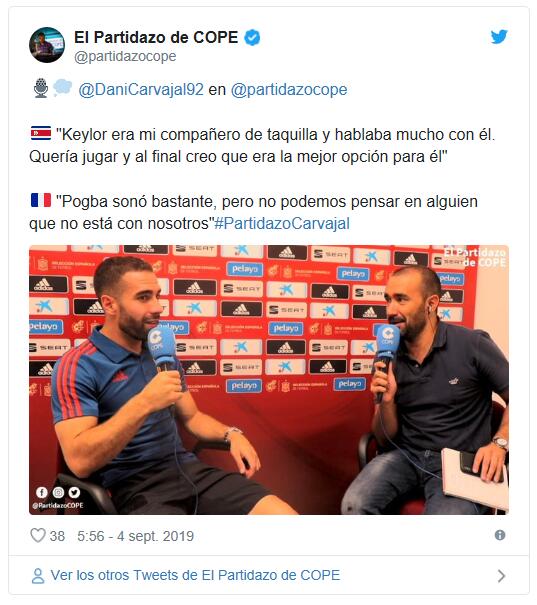The width and height of the screenshot is (537, 605).
Task: Open the tweet info icon
Action: [x=500, y=535]
